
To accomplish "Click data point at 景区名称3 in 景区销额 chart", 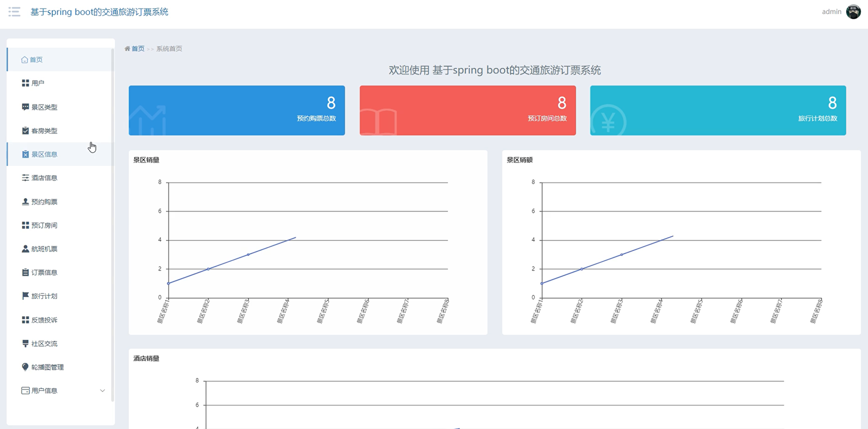I will click(622, 255).
